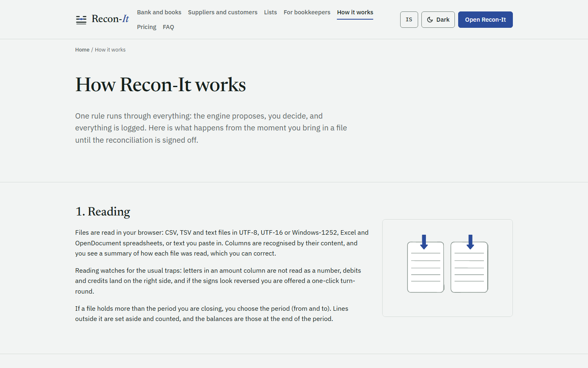The height and width of the screenshot is (368, 588).
Task: Click the right document illustration with arrow
Action: pos(469,264)
